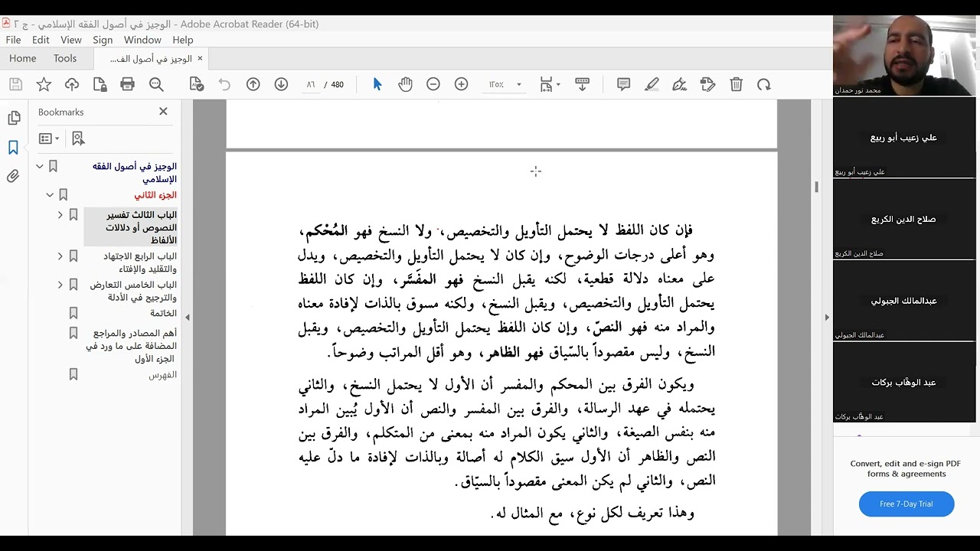Collapse left navigation pane arrow

click(187, 317)
